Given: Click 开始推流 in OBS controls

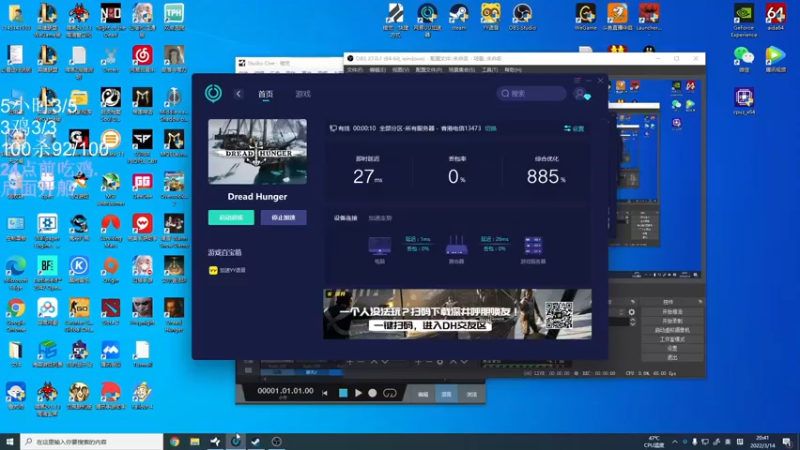Looking at the screenshot, I should pyautogui.click(x=672, y=312).
